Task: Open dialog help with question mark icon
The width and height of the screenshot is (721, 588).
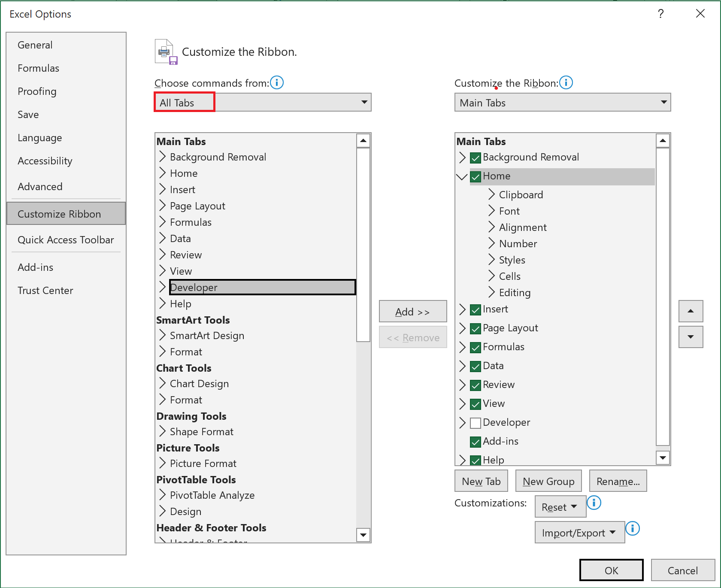Action: (x=660, y=14)
